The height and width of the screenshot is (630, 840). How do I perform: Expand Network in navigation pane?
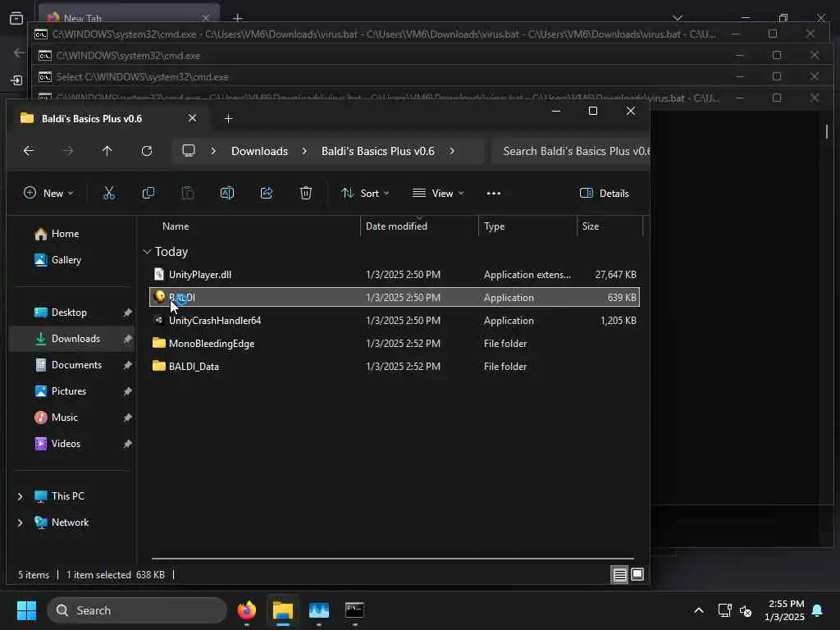21,523
